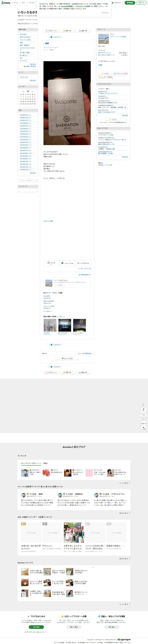Click the 詳しく見る button
Viewport: 148px width, 644px height.
(74, 627)
